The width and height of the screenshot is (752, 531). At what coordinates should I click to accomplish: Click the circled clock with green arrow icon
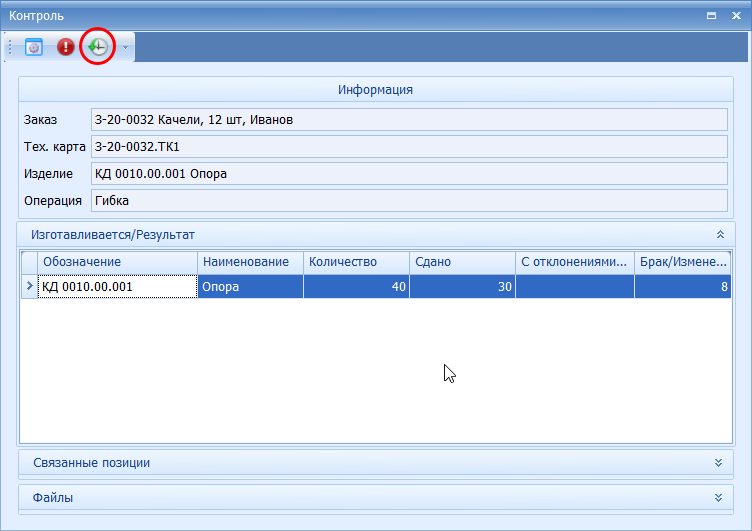[98, 47]
